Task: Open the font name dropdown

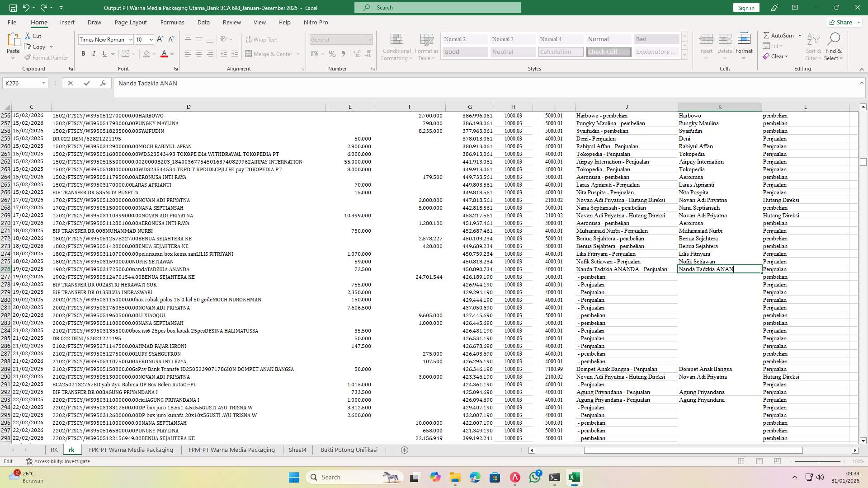Action: click(x=130, y=39)
